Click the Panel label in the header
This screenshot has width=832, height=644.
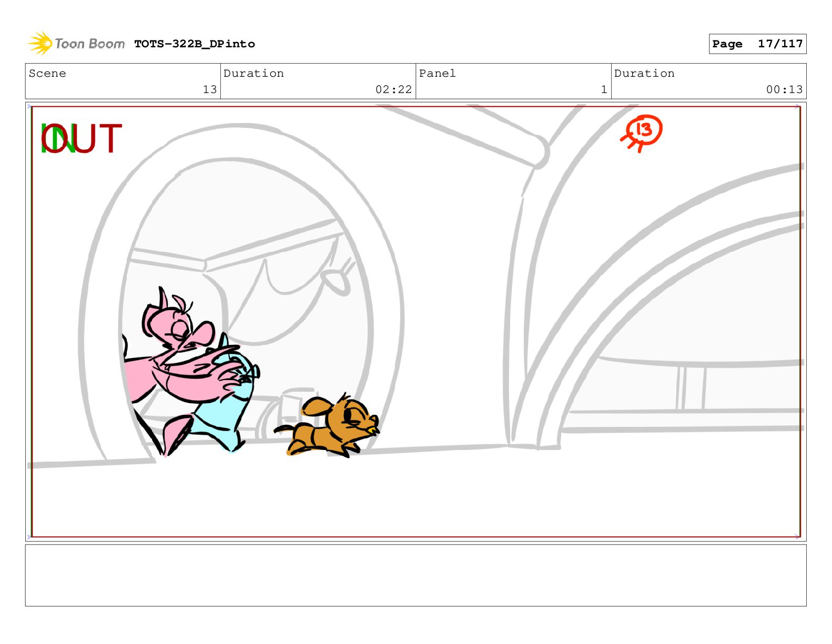pyautogui.click(x=437, y=74)
